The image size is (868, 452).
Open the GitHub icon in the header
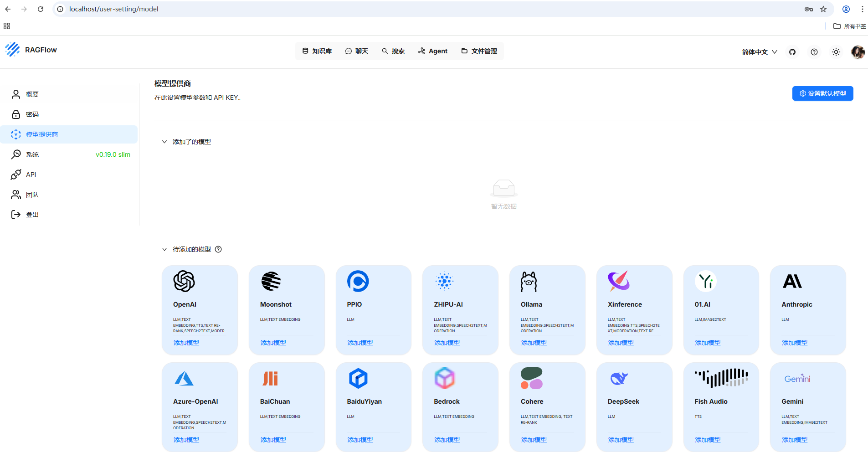792,52
